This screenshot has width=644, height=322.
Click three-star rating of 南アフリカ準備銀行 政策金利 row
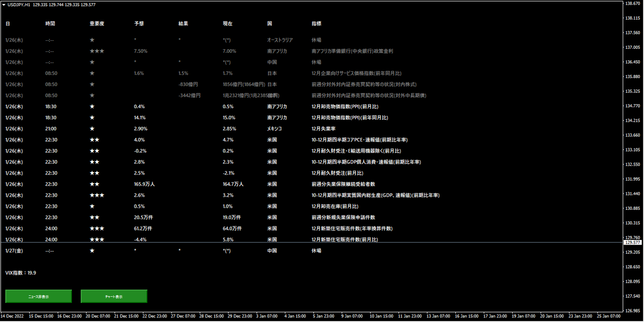(97, 51)
